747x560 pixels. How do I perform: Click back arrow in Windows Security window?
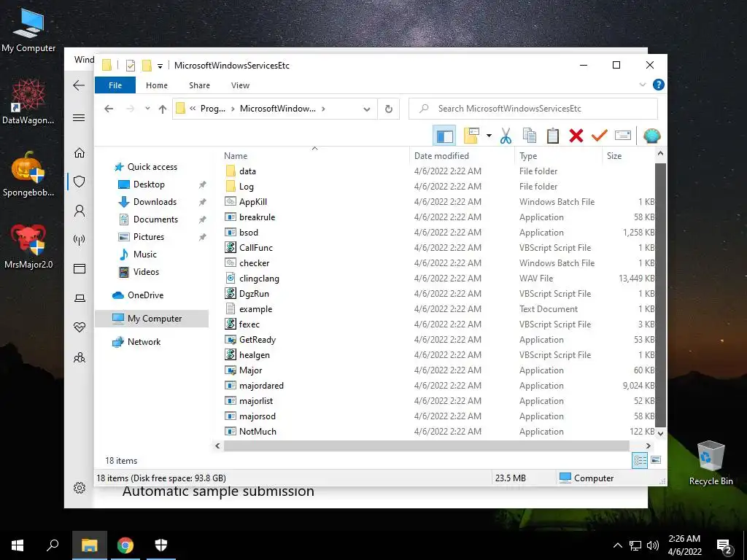click(79, 85)
